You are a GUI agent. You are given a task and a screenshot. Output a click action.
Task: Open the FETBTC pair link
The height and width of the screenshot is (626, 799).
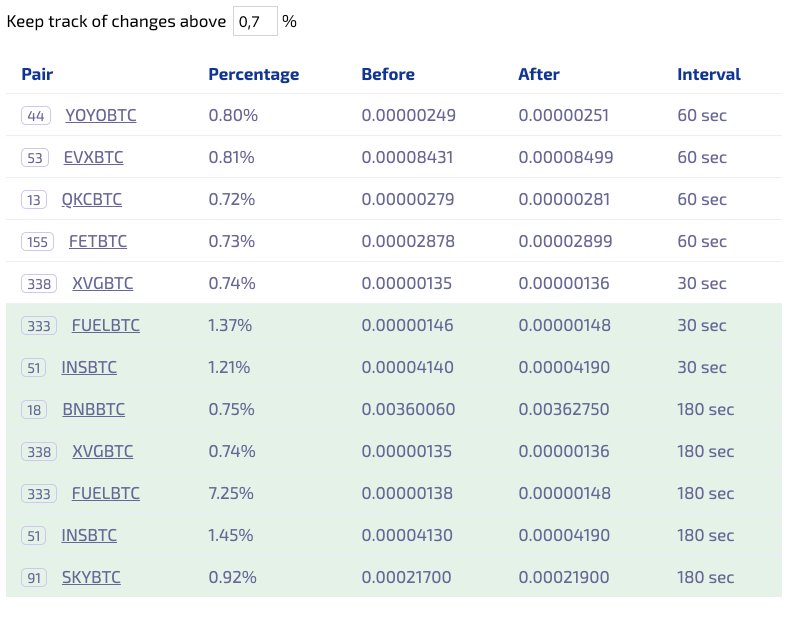coord(98,242)
